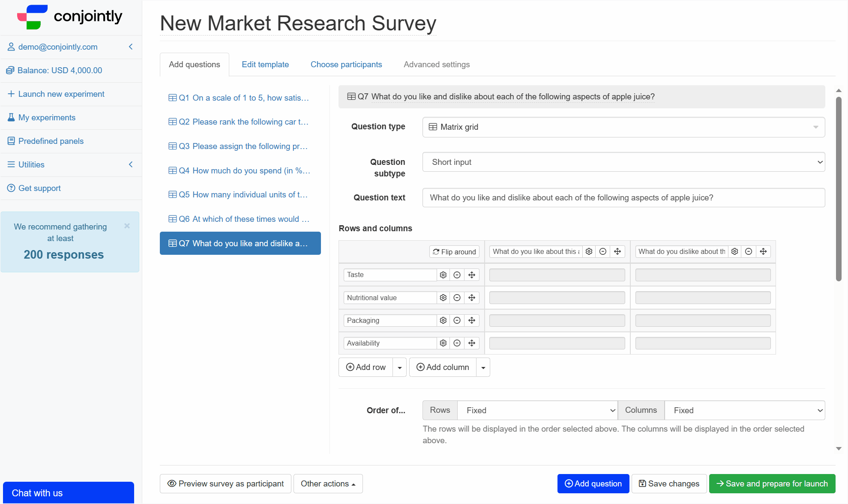Open the Question type dropdown
Image resolution: width=848 pixels, height=504 pixels.
623,127
